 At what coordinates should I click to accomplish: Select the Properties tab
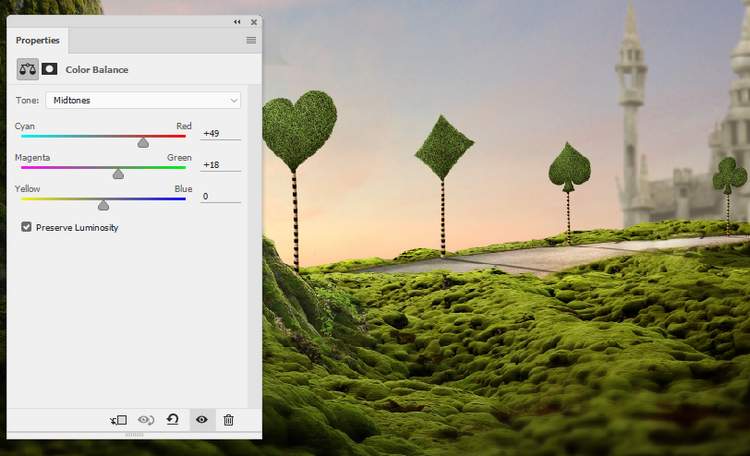pyautogui.click(x=37, y=40)
